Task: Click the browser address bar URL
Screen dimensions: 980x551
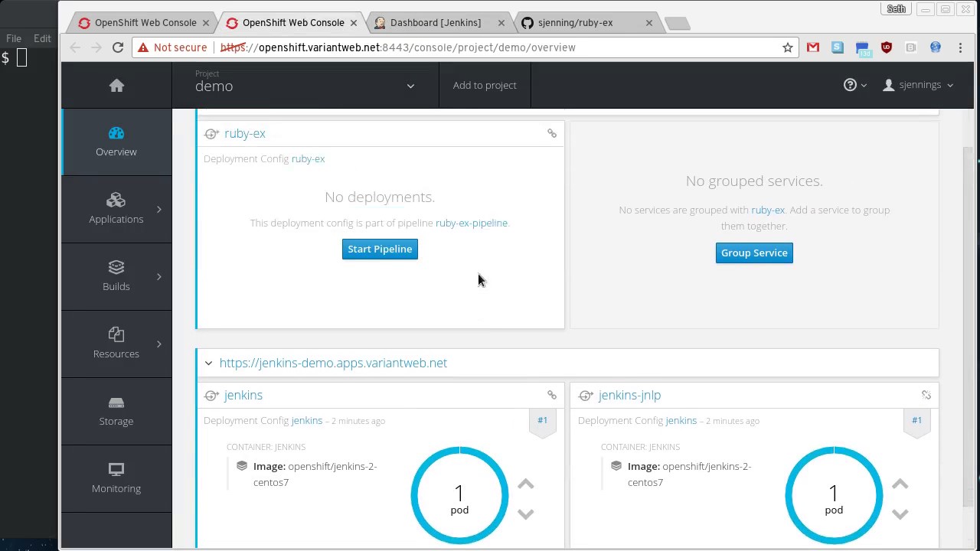Action: [398, 47]
